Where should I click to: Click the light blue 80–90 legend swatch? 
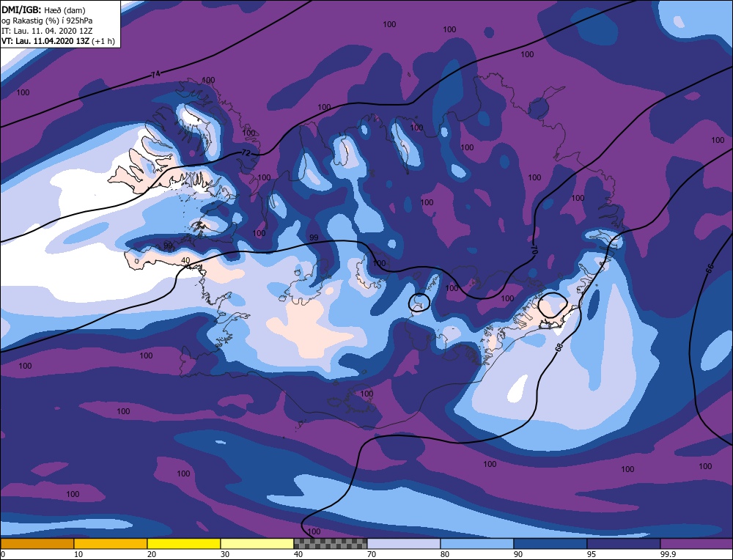point(477,544)
